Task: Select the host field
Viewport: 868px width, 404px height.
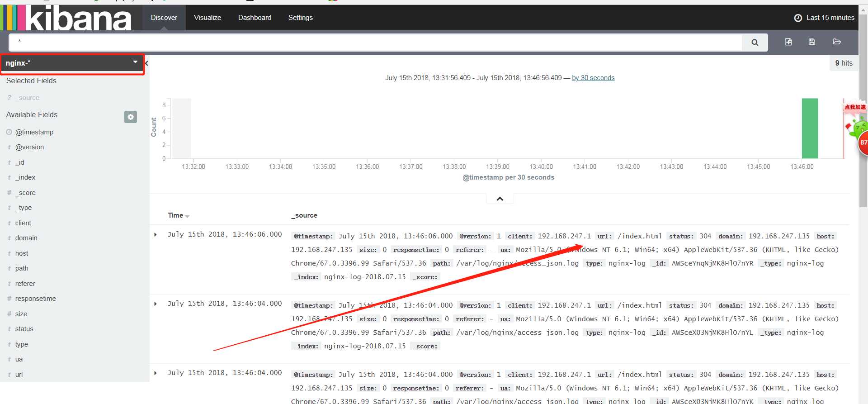Action: tap(22, 253)
